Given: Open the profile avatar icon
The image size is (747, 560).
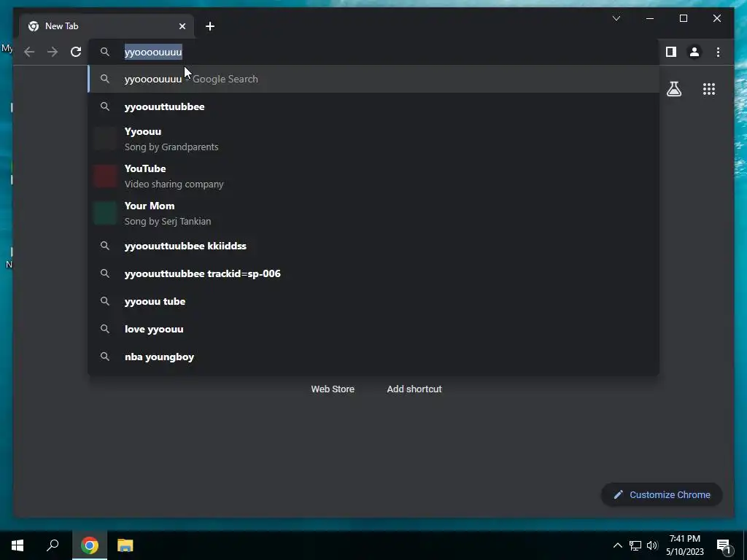Looking at the screenshot, I should click(694, 52).
